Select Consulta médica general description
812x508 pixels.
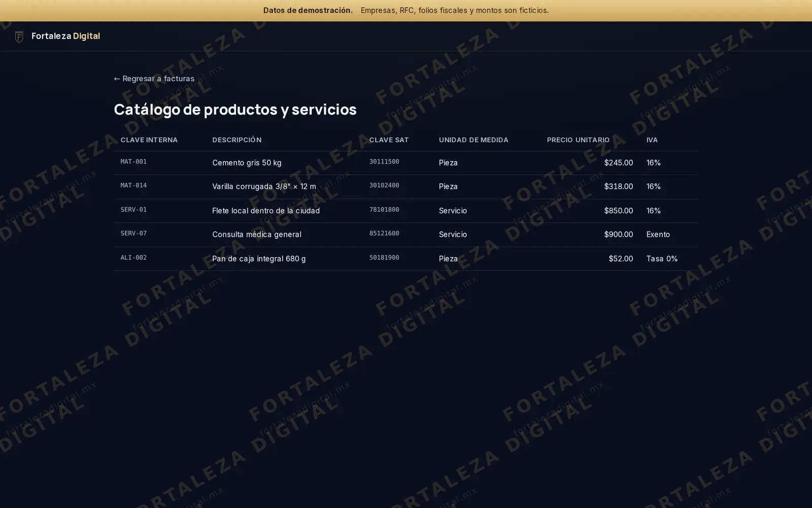pos(257,234)
